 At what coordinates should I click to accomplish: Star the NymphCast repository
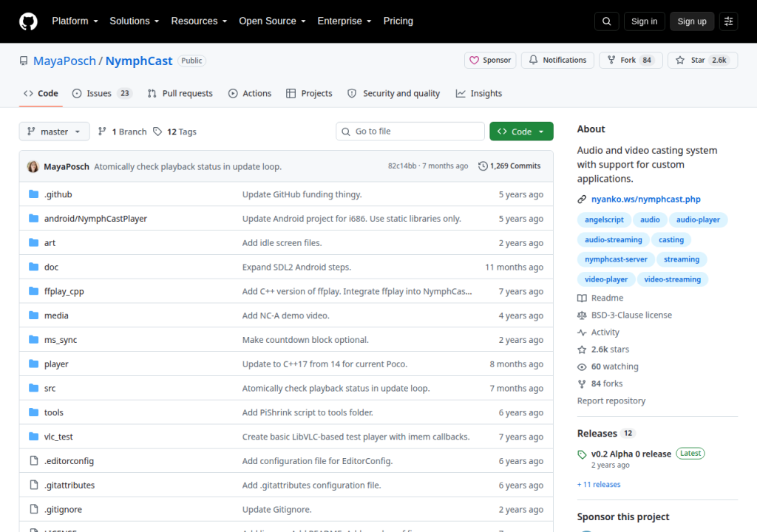[x=702, y=61]
